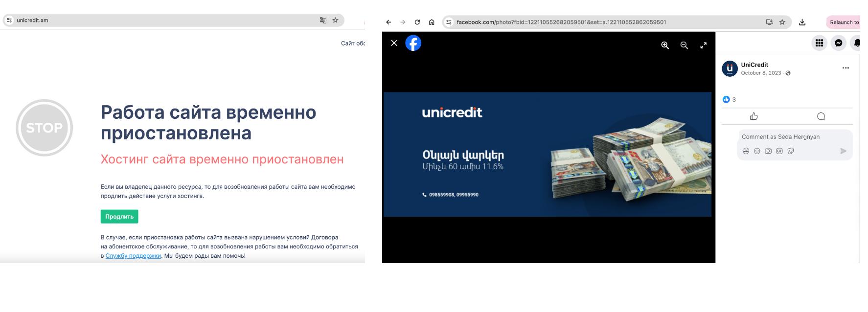View the 3 reactions on the post

729,99
